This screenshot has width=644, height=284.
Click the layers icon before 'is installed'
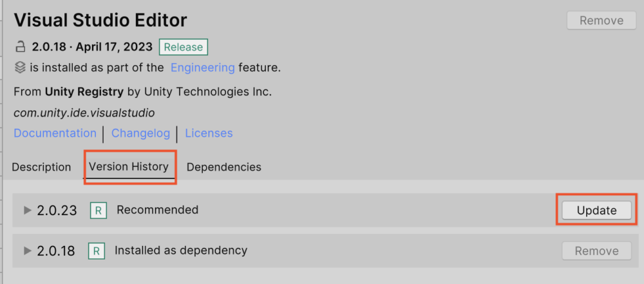tap(20, 68)
